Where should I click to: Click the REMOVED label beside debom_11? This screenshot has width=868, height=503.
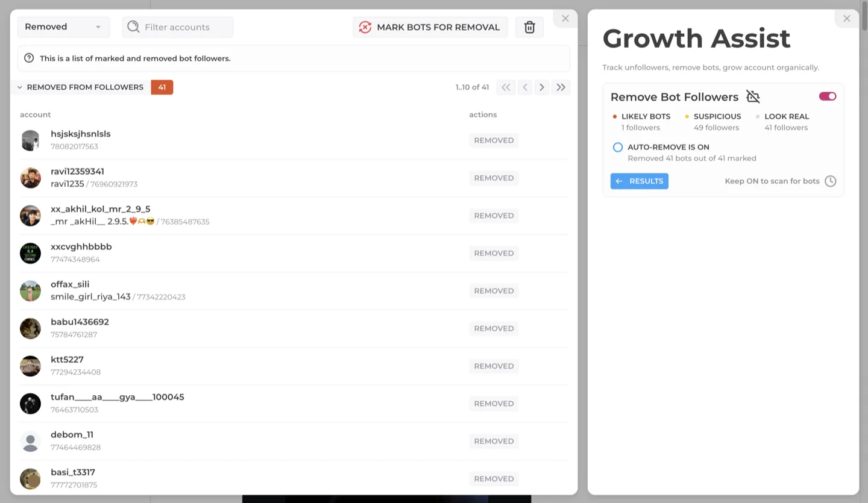[x=494, y=441]
